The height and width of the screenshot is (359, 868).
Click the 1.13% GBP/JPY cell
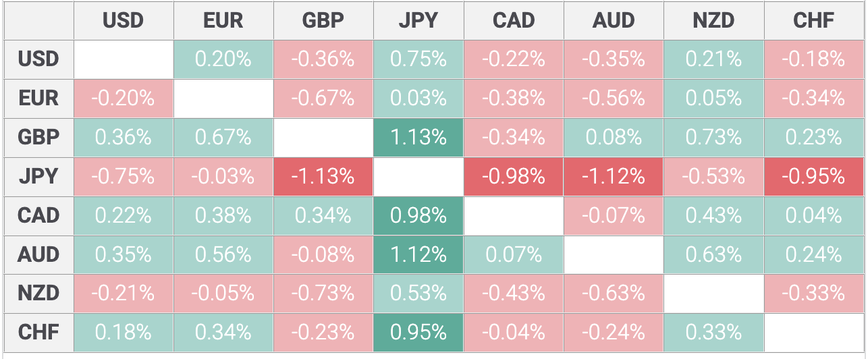418,137
